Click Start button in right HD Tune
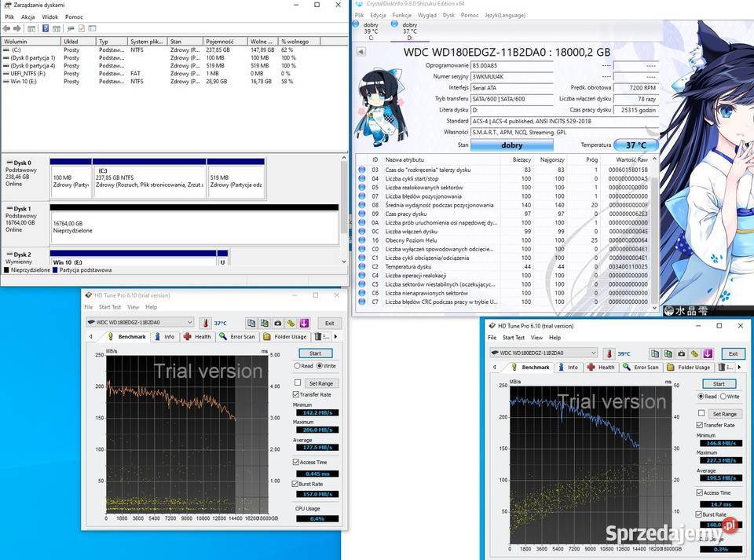Screen dimensions: 754x560 [719, 383]
